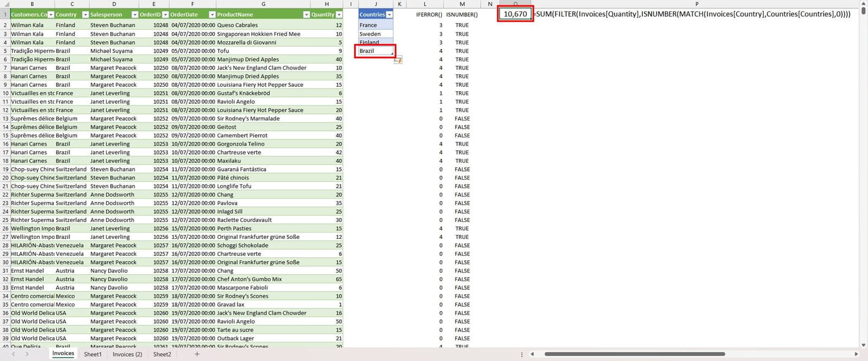Open the Salesperson column filter dropdown
The width and height of the screenshot is (868, 361).
pyautogui.click(x=133, y=15)
